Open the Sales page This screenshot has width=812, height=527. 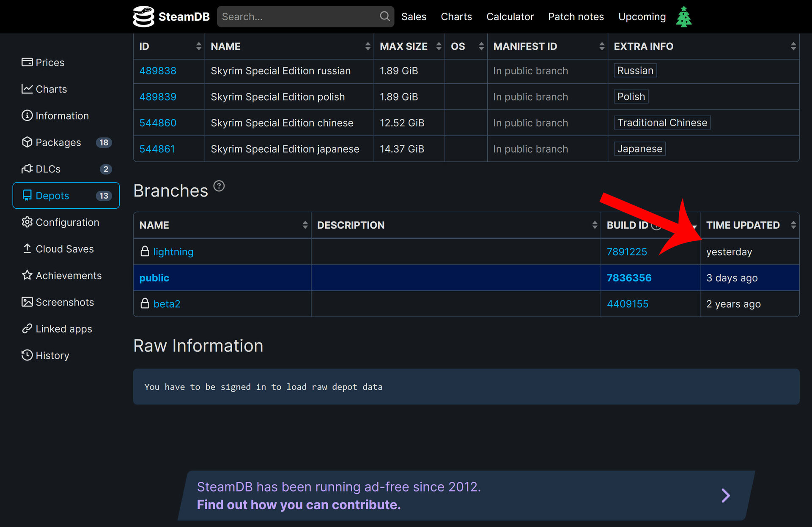click(414, 16)
